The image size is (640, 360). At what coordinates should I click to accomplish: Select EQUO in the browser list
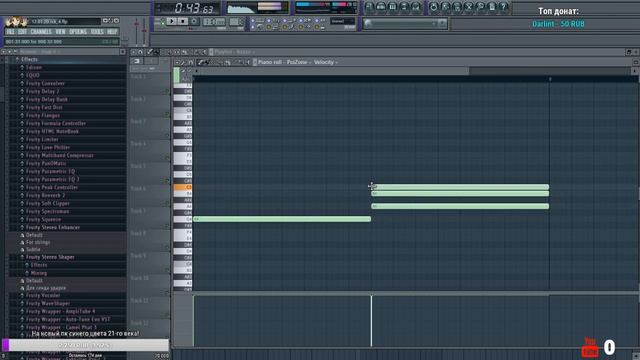click(x=32, y=76)
